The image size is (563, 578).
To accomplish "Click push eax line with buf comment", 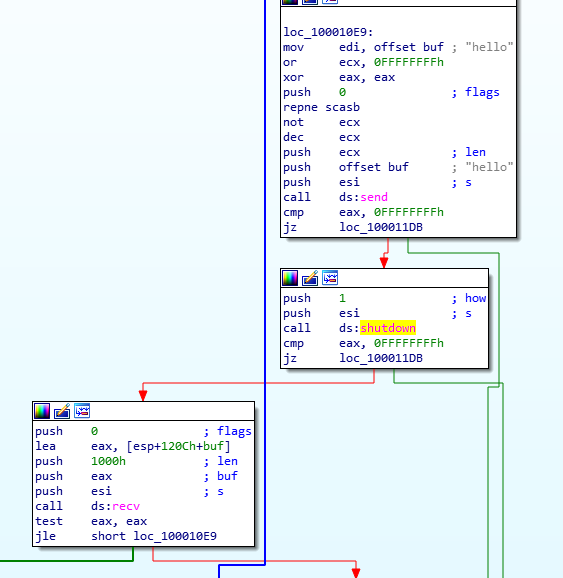I will [136, 476].
